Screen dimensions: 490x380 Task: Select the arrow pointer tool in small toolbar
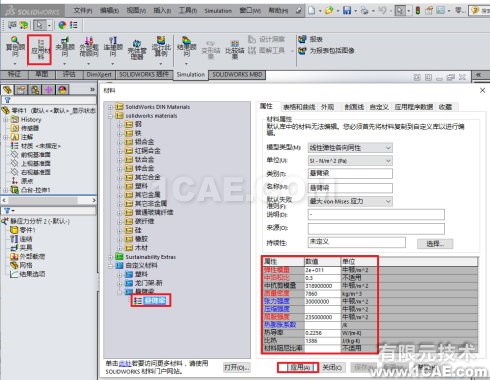(40, 25)
